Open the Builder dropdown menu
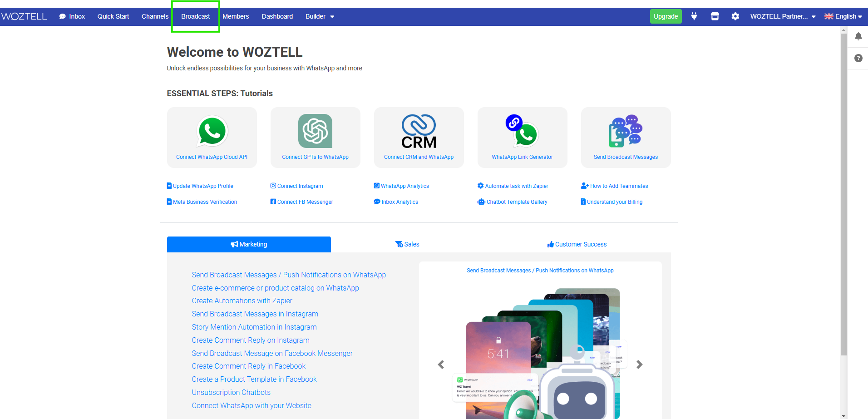Viewport: 868px width, 419px height. tap(320, 16)
